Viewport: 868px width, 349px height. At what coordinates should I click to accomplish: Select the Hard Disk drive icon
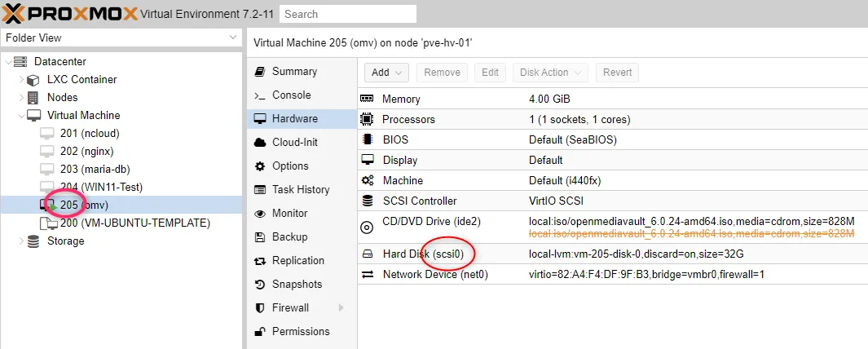click(x=367, y=254)
